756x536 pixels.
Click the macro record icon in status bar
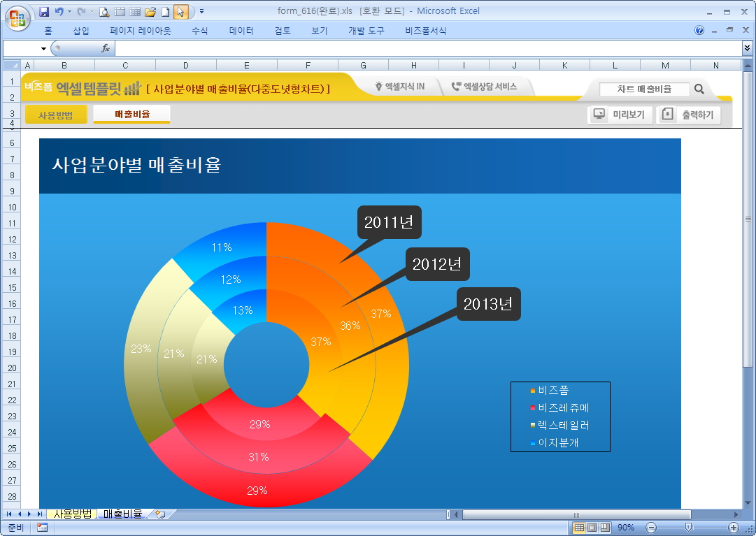[42, 528]
